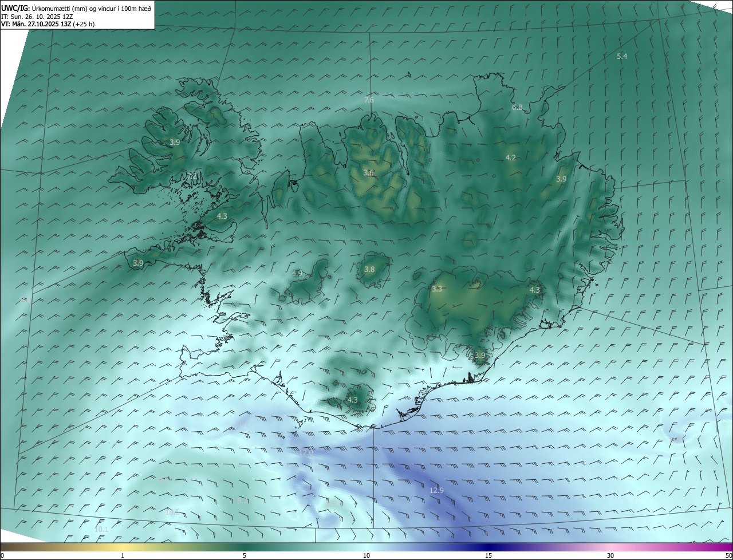Screen dimensions: 733x560
Task: Click the title line 'Úrkomumætti (mm) og vindur í 100m hæð'
Action: pyautogui.click(x=92, y=7)
